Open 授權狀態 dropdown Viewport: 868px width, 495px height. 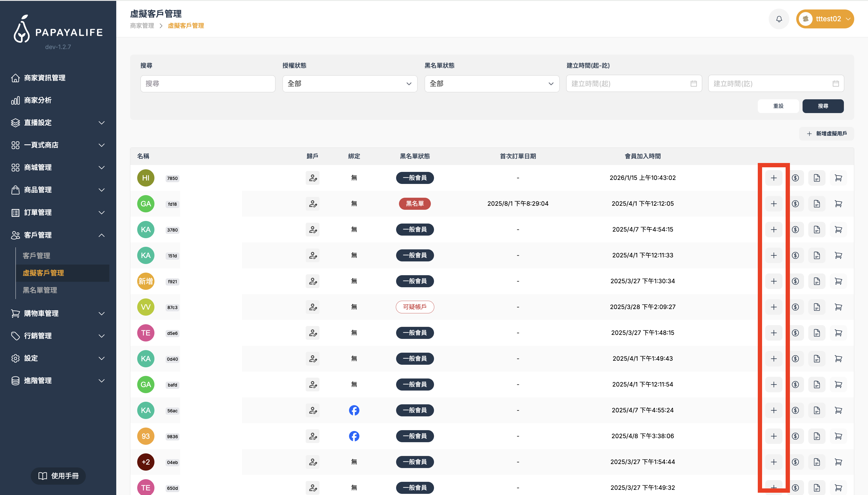[x=350, y=84]
